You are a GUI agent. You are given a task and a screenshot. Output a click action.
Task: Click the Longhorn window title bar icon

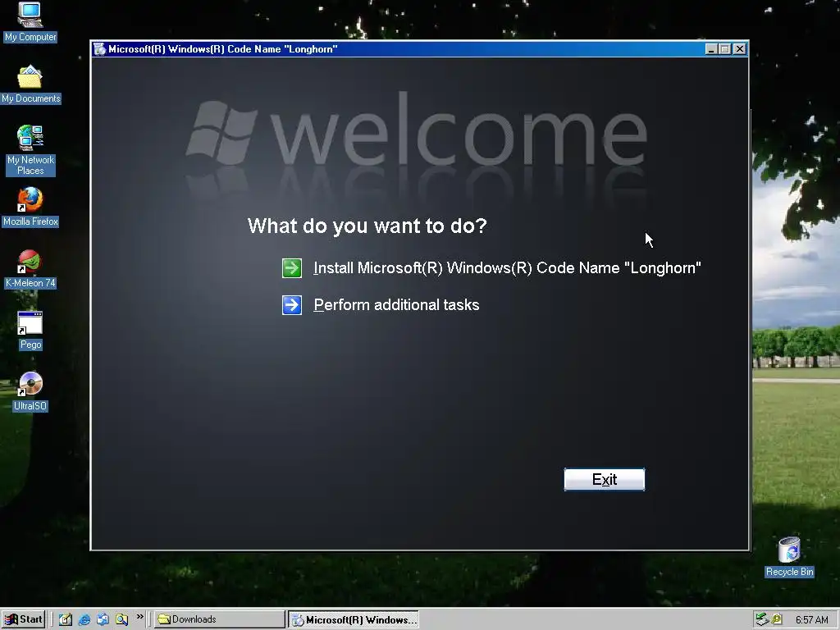99,49
